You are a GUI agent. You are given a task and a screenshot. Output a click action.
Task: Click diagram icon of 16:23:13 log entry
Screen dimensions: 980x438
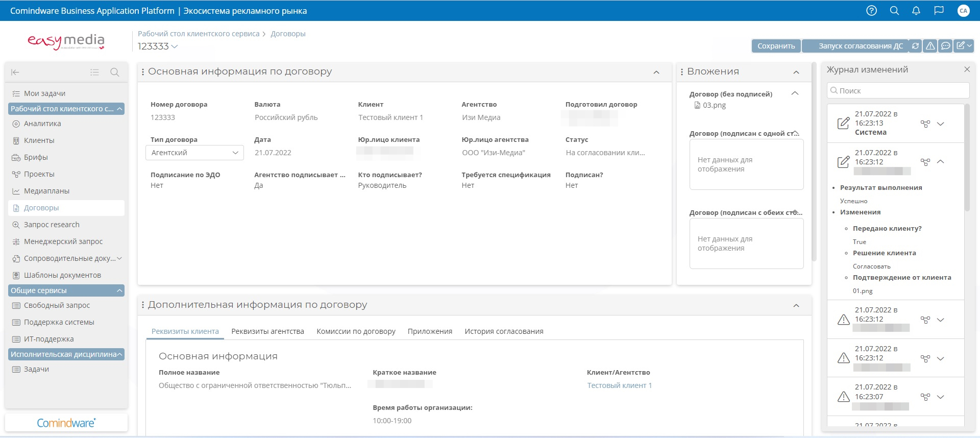click(x=925, y=124)
